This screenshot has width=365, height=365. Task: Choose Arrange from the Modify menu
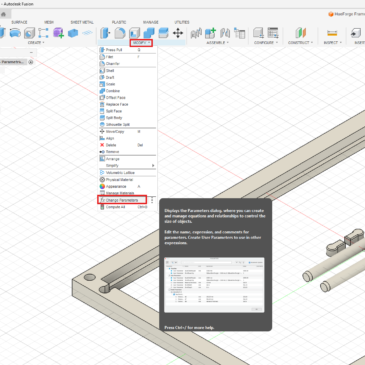[x=127, y=159]
